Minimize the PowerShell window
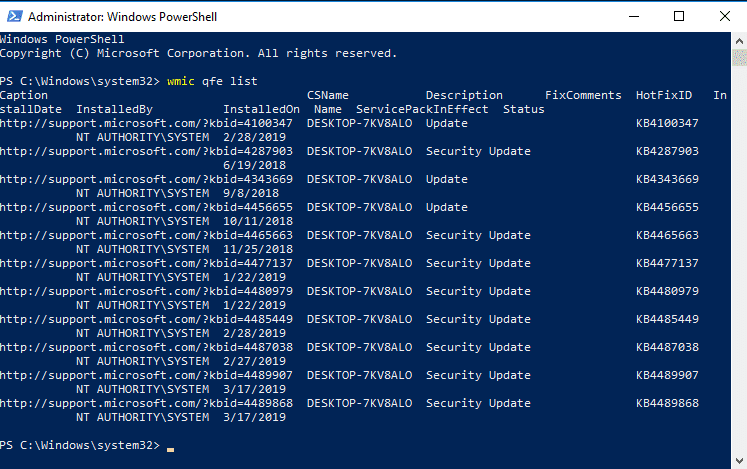Screen dimensions: 747x469 click(x=634, y=16)
